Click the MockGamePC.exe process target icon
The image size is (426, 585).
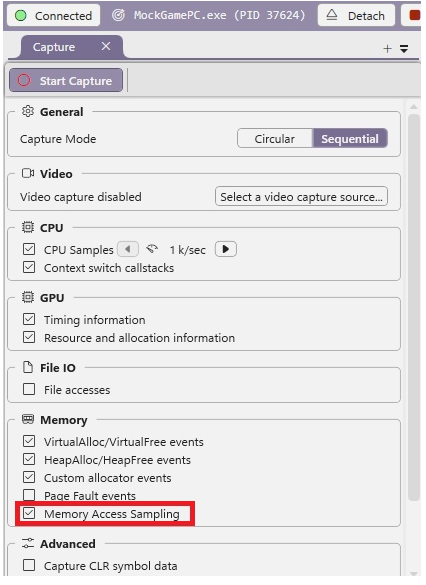(x=119, y=15)
